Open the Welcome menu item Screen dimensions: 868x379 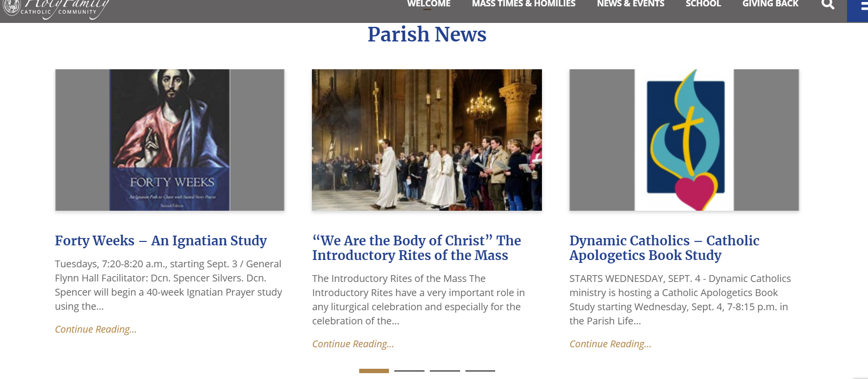(x=428, y=4)
